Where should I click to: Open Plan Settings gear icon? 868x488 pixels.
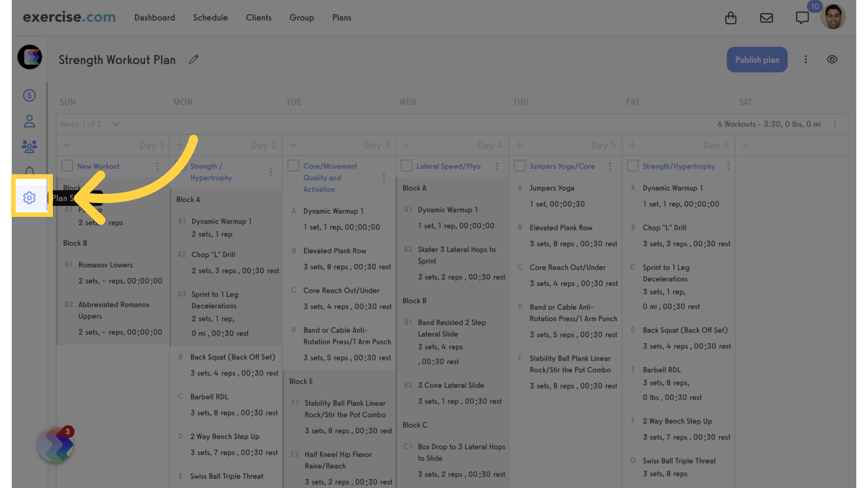tap(29, 197)
